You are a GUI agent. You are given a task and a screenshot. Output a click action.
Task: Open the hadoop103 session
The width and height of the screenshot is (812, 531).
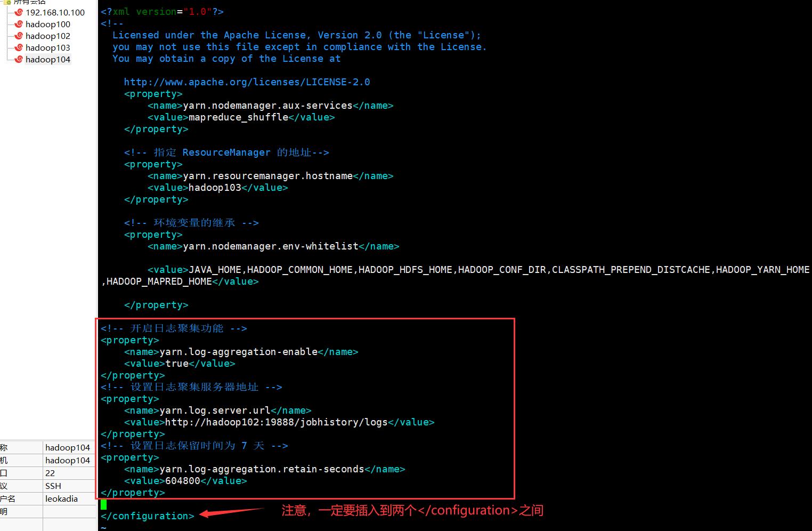47,47
